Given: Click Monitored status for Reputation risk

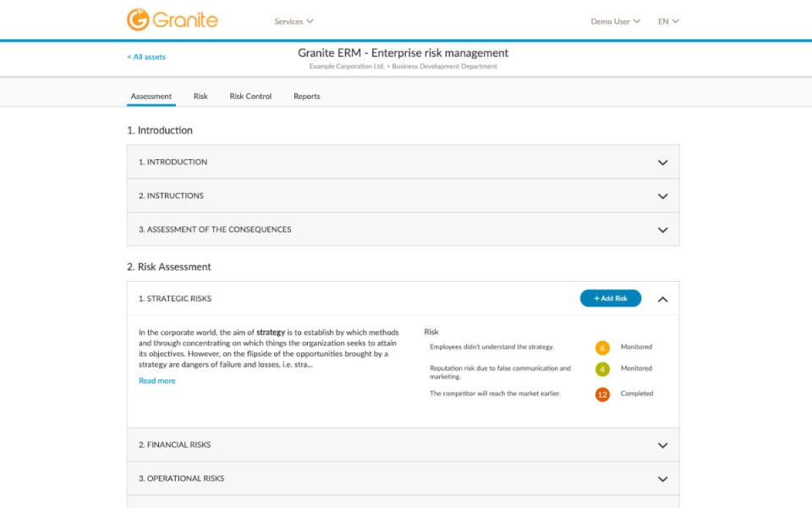Looking at the screenshot, I should (636, 368).
